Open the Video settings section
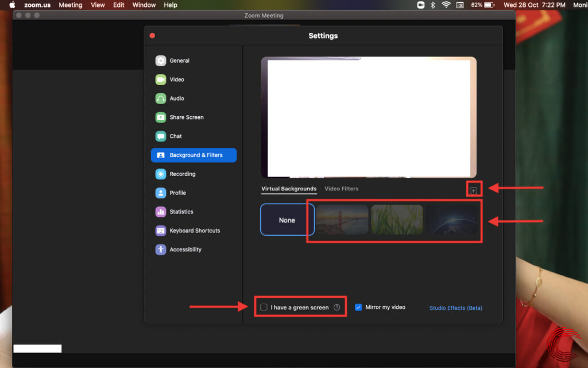This screenshot has height=368, width=588. pyautogui.click(x=170, y=79)
